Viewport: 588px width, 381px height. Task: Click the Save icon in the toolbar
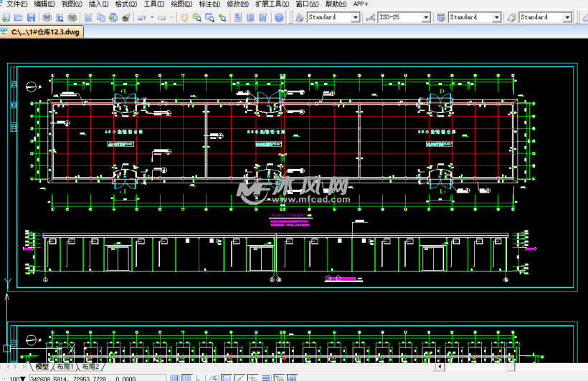(x=31, y=17)
